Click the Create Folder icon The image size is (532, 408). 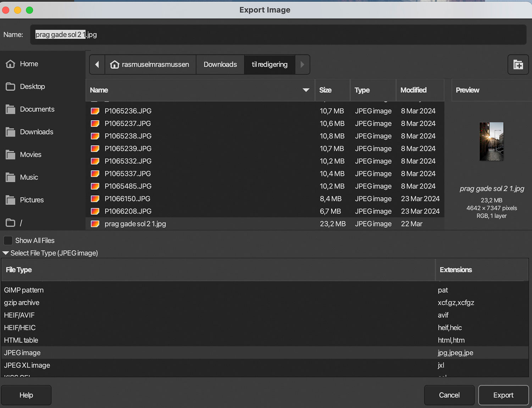pyautogui.click(x=518, y=65)
